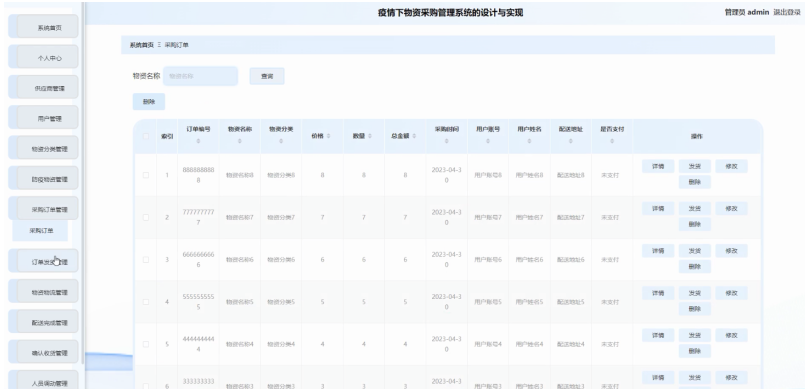
Task: Open 个人中心 in the sidebar
Action: (44, 57)
